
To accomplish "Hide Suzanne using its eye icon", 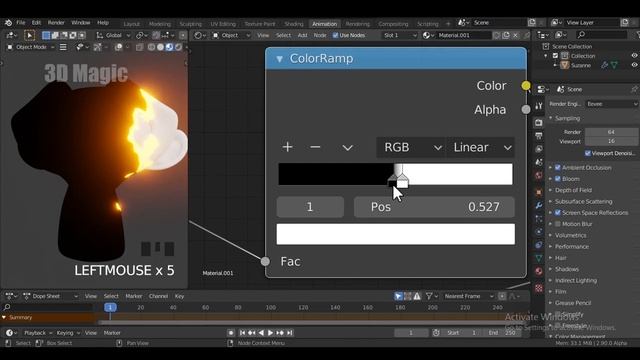I will click(x=634, y=65).
